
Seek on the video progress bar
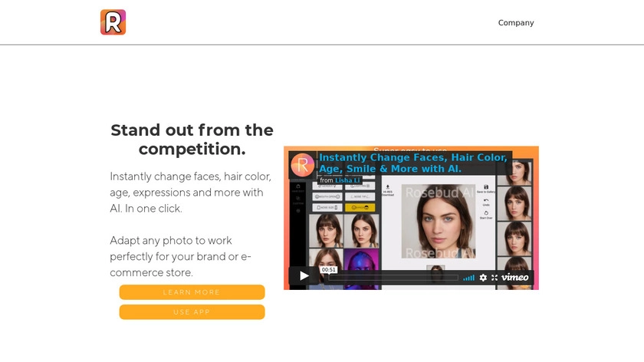(x=393, y=278)
